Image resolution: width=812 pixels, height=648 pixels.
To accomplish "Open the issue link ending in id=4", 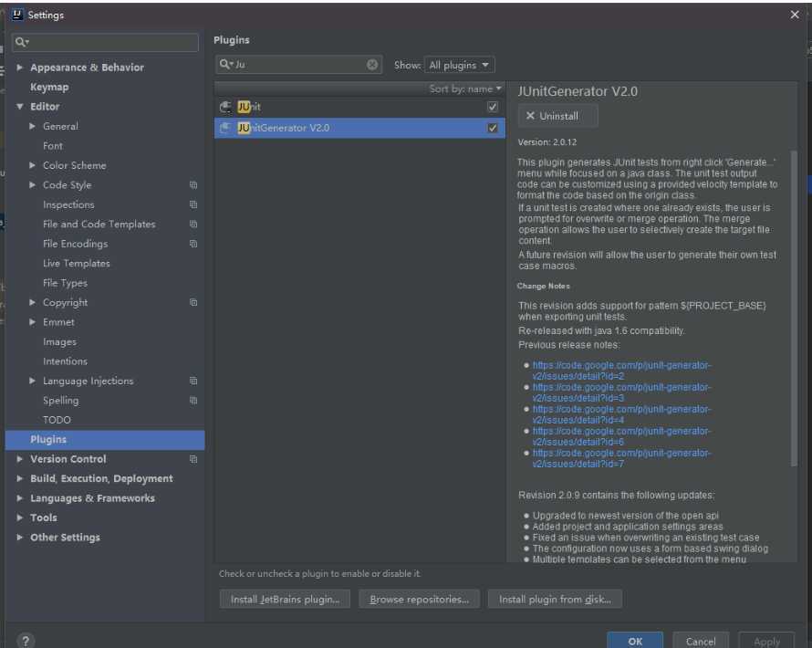I will pos(622,414).
